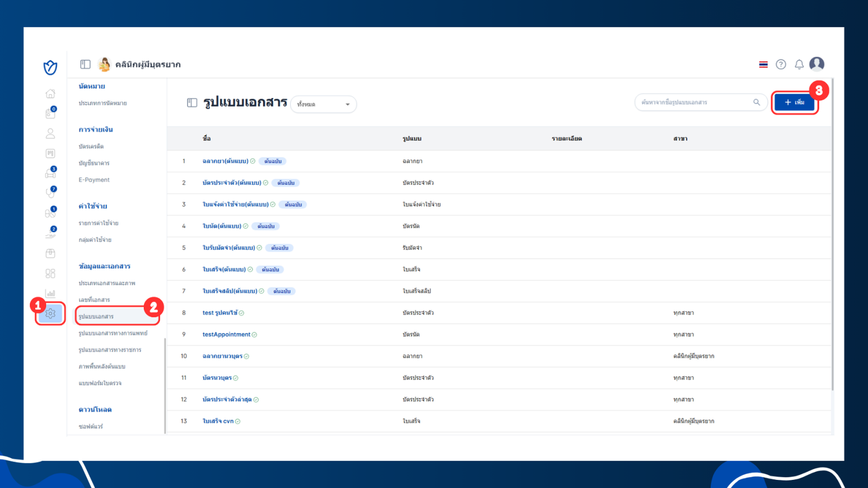
Task: Select รูปแบบเอกสาร in the settings menu
Action: click(96, 317)
